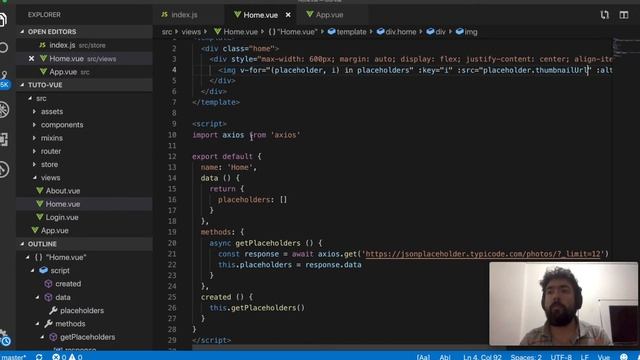Change end of line sequence via LF

(584, 357)
